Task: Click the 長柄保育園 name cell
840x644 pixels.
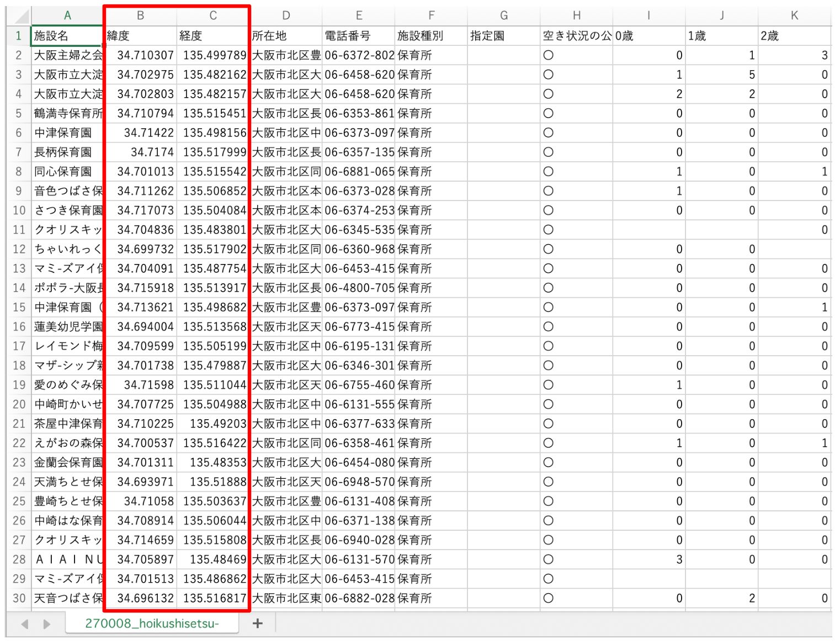Action: (x=67, y=152)
